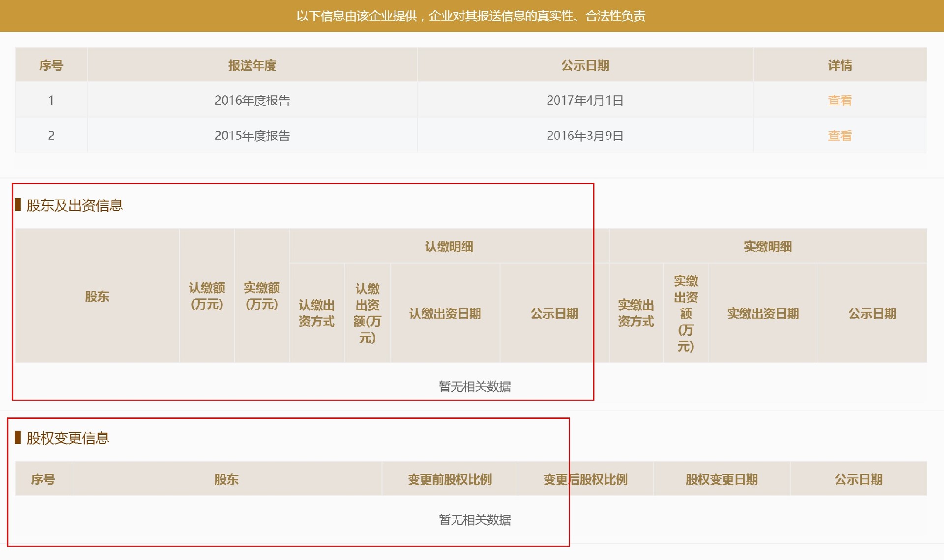Click the 认缴额(万元) column header
This screenshot has height=560, width=944.
206,296
